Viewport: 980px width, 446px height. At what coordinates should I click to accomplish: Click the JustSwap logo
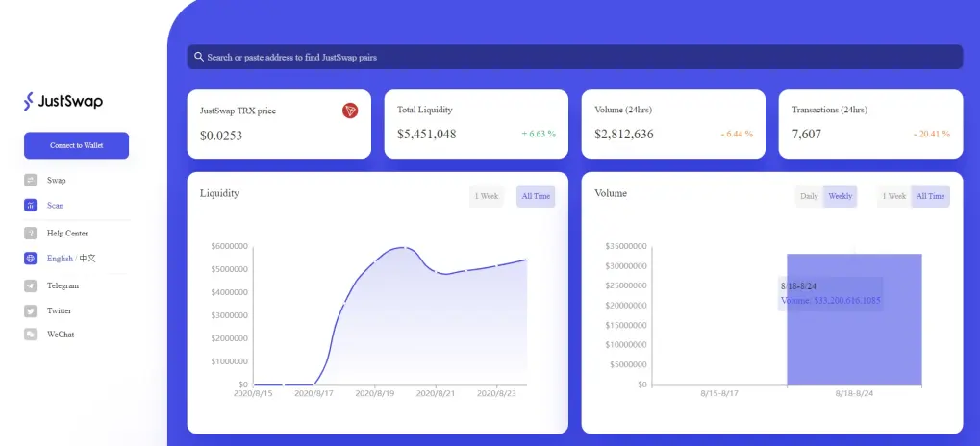click(63, 101)
